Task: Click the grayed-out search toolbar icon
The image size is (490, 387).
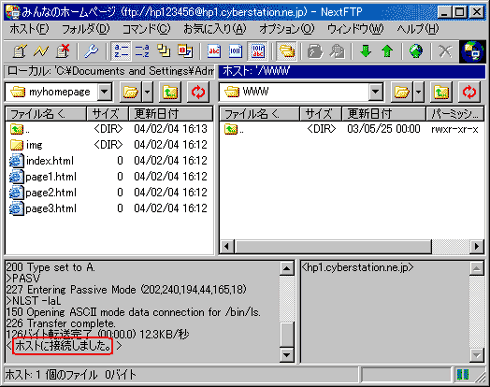Action: point(337,51)
